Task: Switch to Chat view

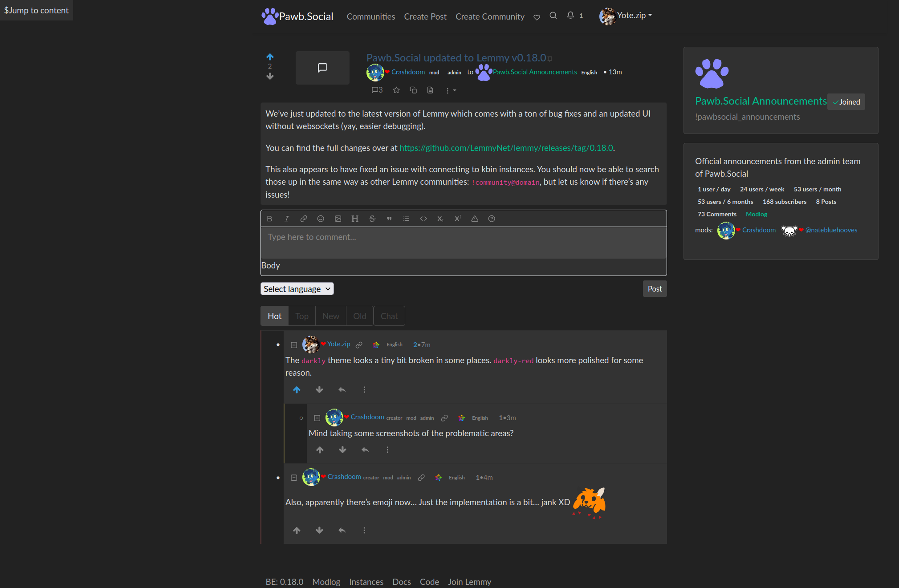Action: [389, 316]
